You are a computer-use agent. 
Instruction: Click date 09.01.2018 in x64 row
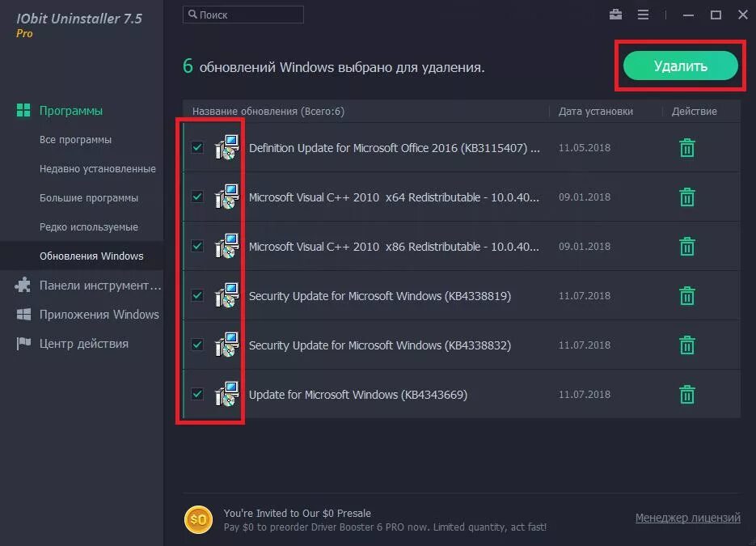coord(585,197)
